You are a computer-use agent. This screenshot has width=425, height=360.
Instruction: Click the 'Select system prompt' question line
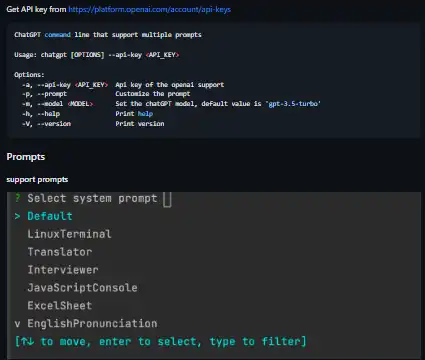[x=92, y=199]
